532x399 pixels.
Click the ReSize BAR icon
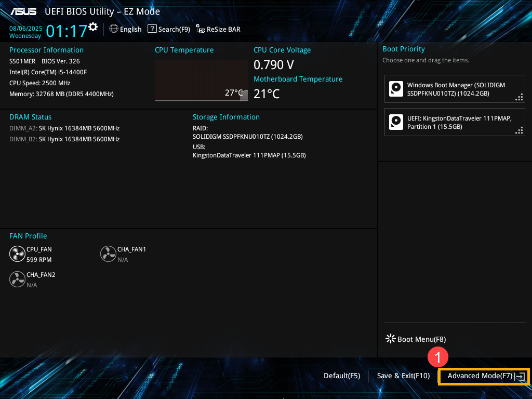coord(201,29)
